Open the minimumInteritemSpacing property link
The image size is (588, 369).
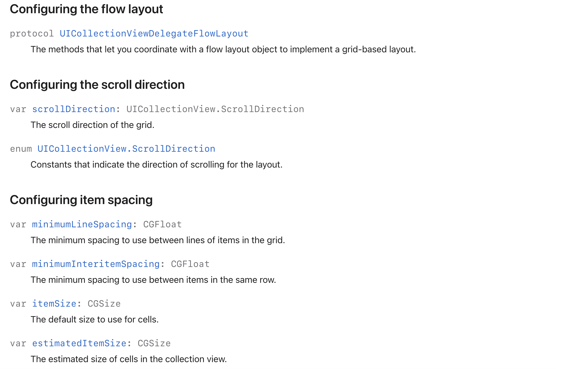[x=96, y=264]
